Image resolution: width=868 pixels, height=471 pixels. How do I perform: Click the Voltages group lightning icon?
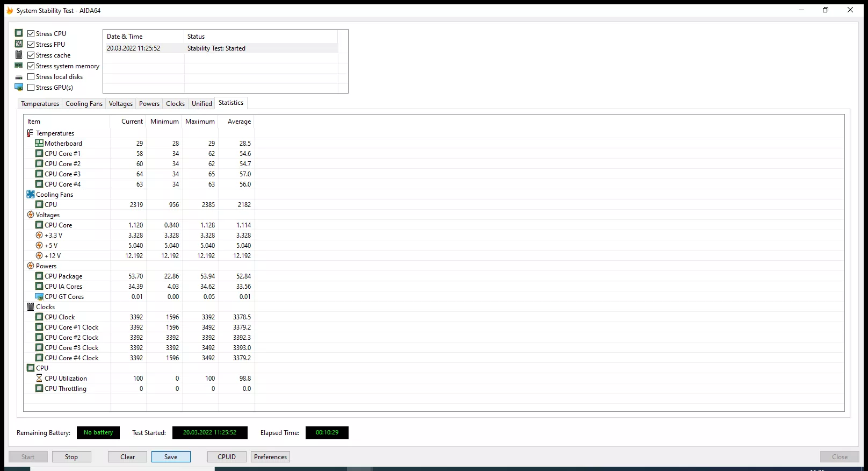[x=31, y=215]
